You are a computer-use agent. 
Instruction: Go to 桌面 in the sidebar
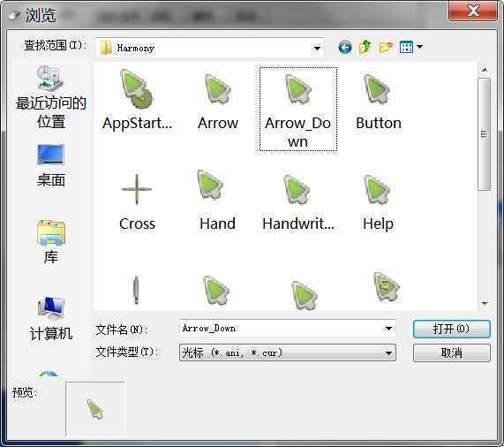click(x=51, y=165)
